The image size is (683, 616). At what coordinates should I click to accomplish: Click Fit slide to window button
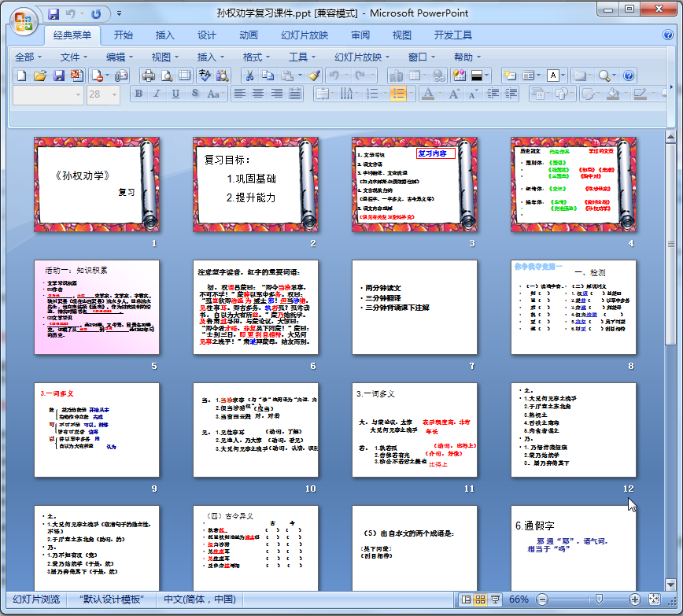click(654, 599)
